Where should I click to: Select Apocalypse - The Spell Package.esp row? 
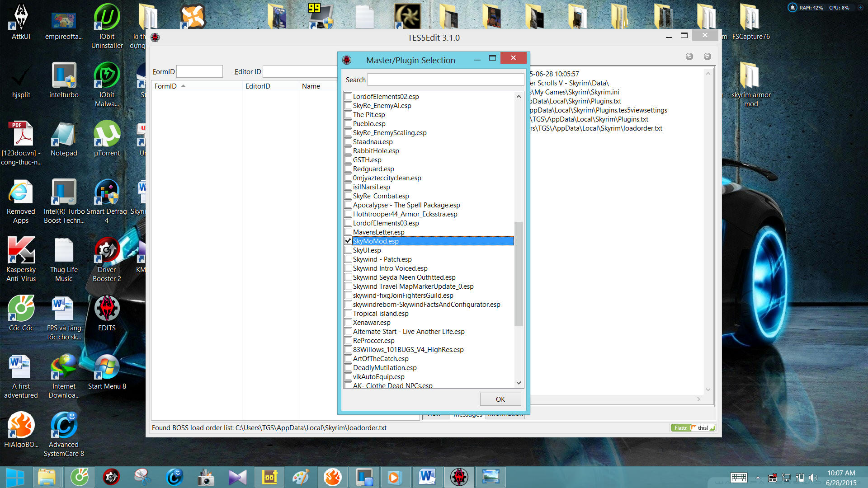click(x=429, y=205)
